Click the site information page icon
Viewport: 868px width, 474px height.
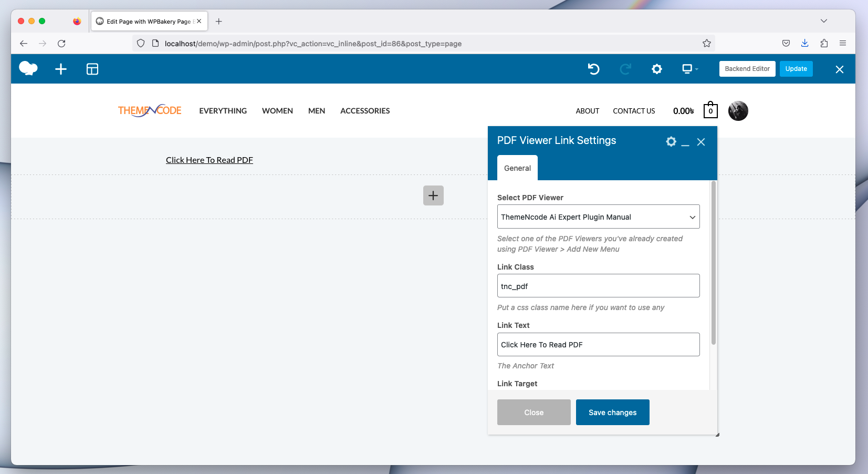coord(155,44)
